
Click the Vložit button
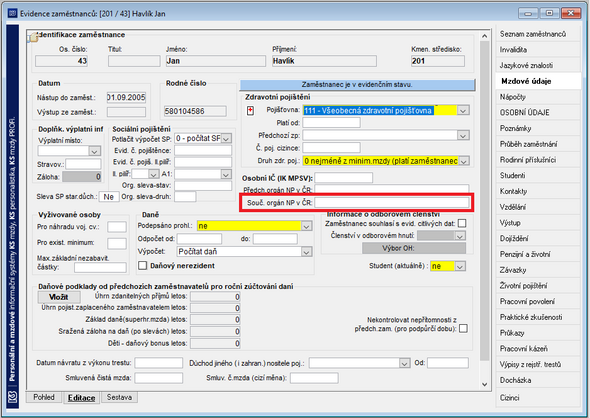tap(59, 297)
